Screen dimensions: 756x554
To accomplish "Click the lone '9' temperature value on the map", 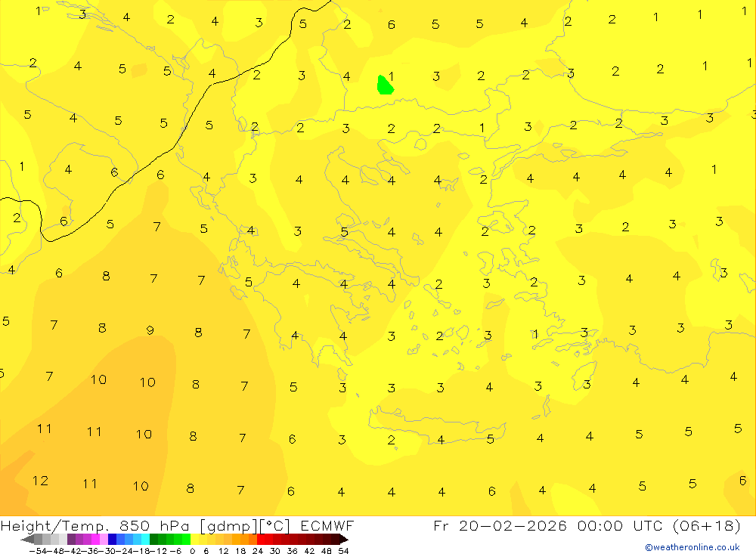I will tap(150, 330).
